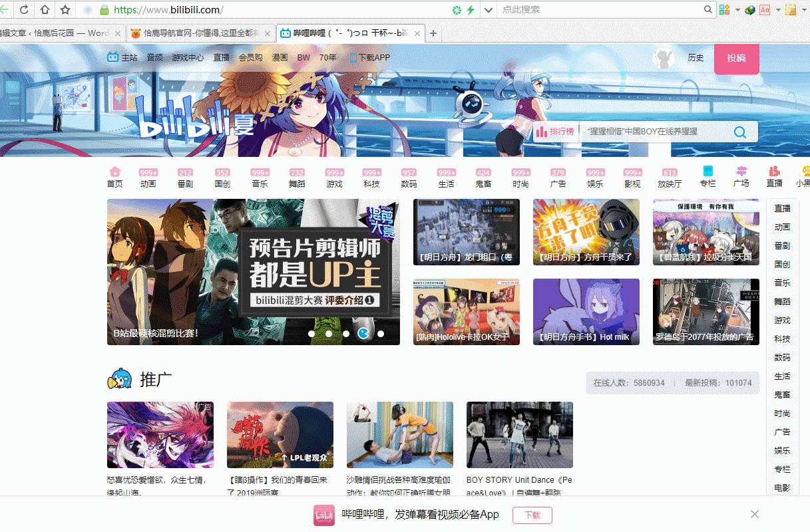
Task: Open the address bar history dropdown
Action: point(488,10)
